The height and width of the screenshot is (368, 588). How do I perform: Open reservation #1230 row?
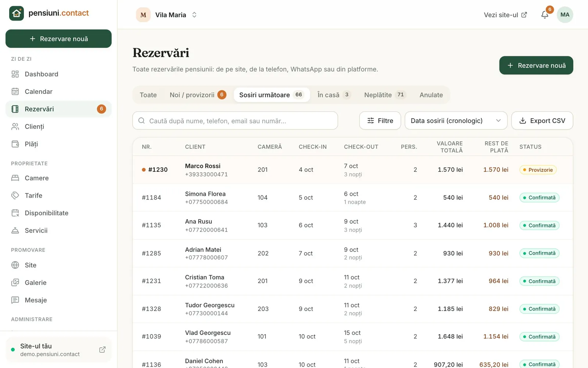tap(353, 170)
